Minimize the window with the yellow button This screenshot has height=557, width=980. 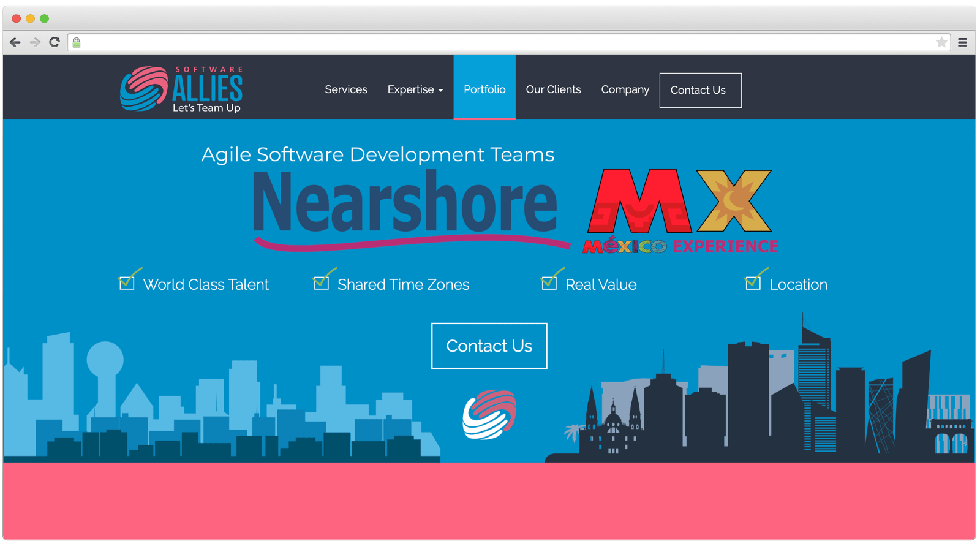coord(31,18)
